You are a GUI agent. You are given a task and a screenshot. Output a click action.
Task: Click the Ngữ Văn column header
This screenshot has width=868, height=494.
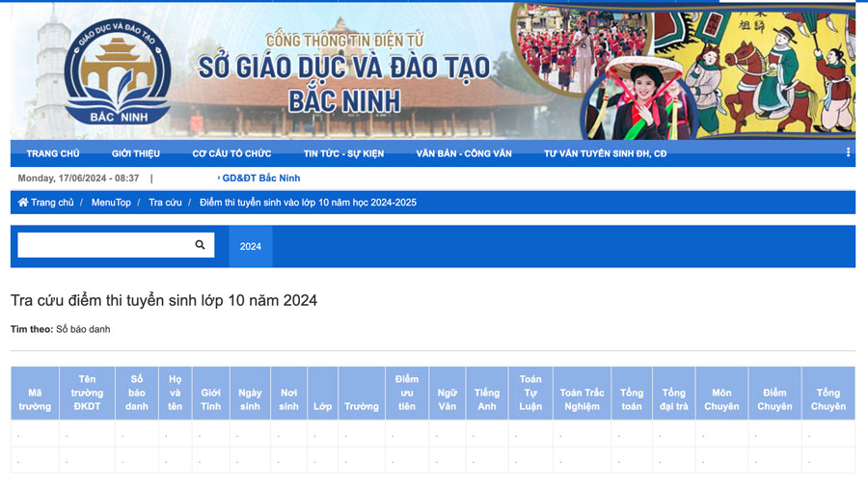point(448,393)
